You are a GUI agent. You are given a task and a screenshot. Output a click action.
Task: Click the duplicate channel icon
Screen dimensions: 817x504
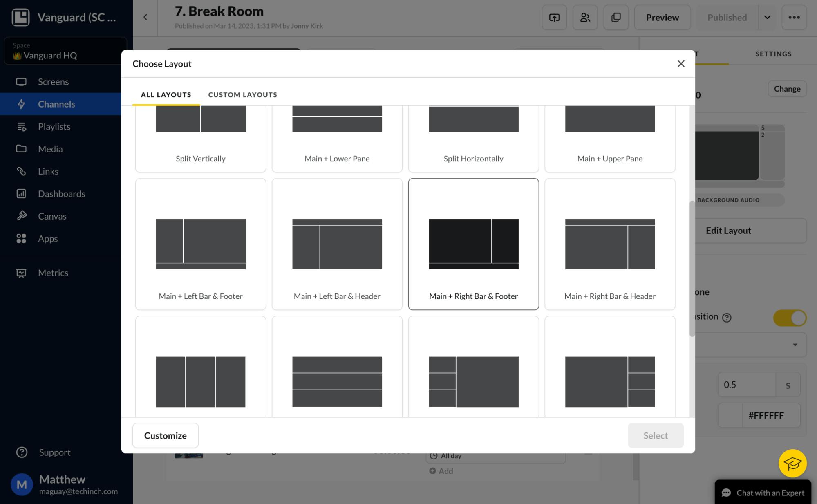(616, 18)
